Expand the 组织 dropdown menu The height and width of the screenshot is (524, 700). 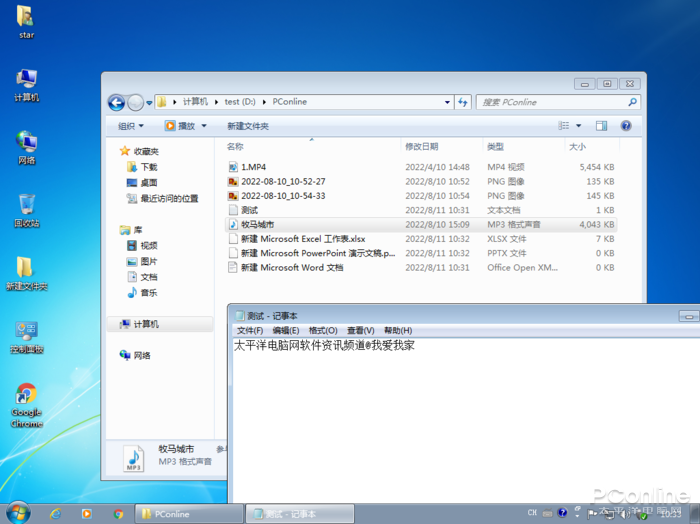tap(131, 126)
